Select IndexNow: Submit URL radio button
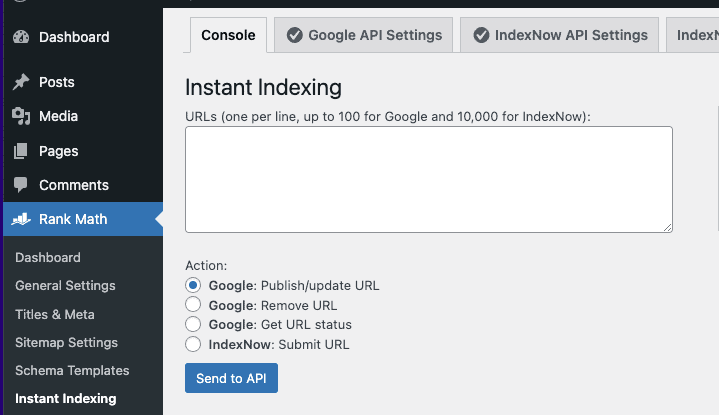The height and width of the screenshot is (415, 719). click(x=193, y=344)
